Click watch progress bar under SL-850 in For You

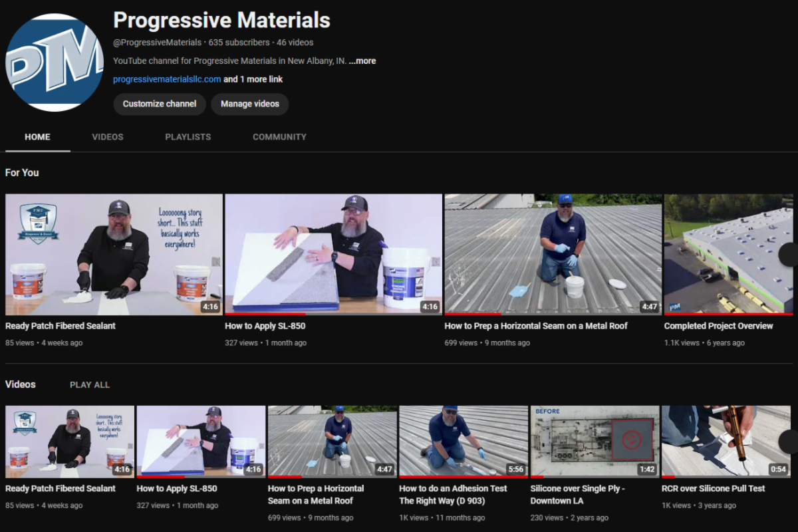[x=333, y=314]
